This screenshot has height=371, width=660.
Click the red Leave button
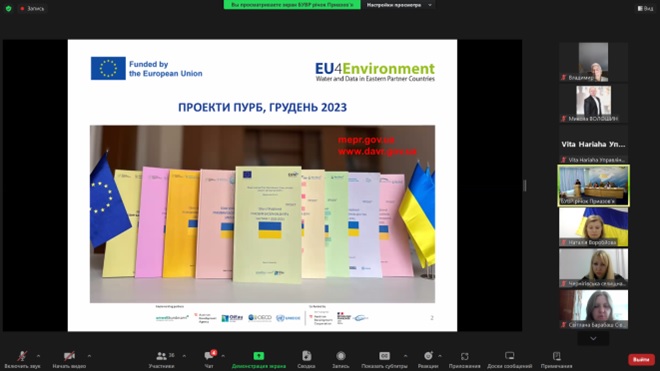641,360
